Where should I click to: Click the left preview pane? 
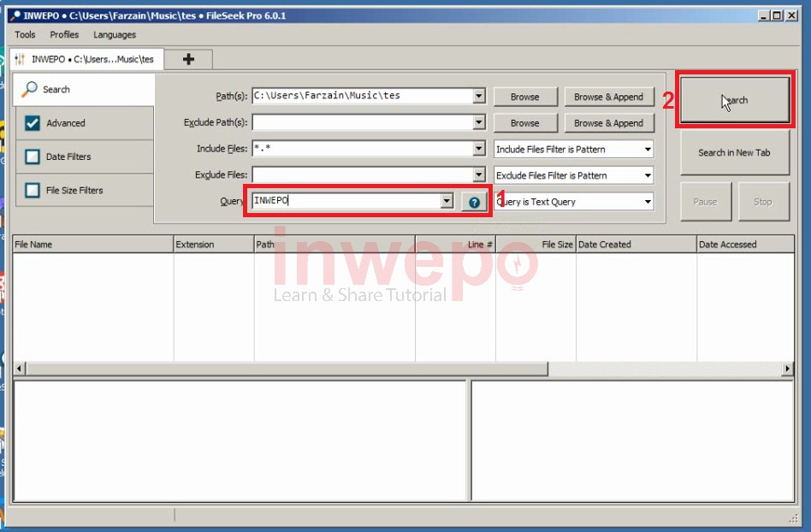pyautogui.click(x=240, y=440)
